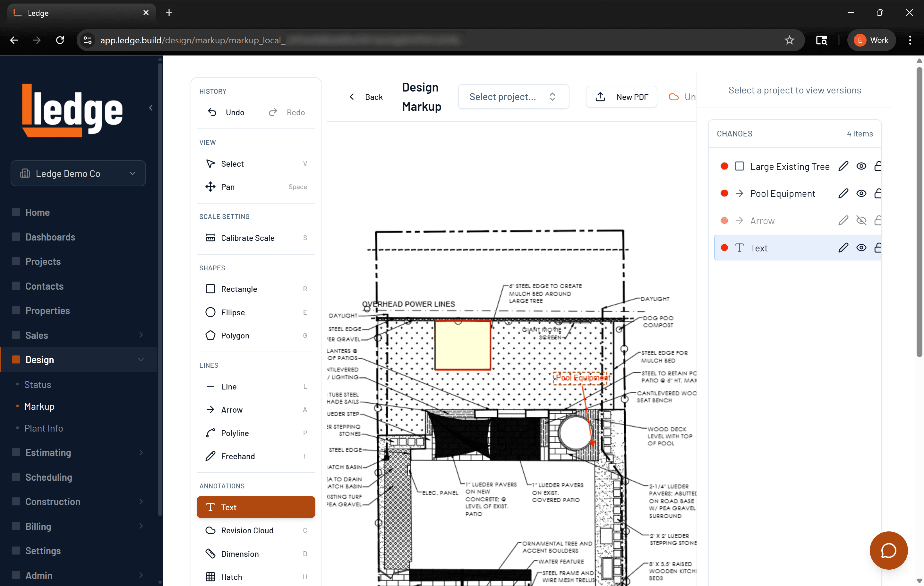Open the chat support bubble

point(888,550)
